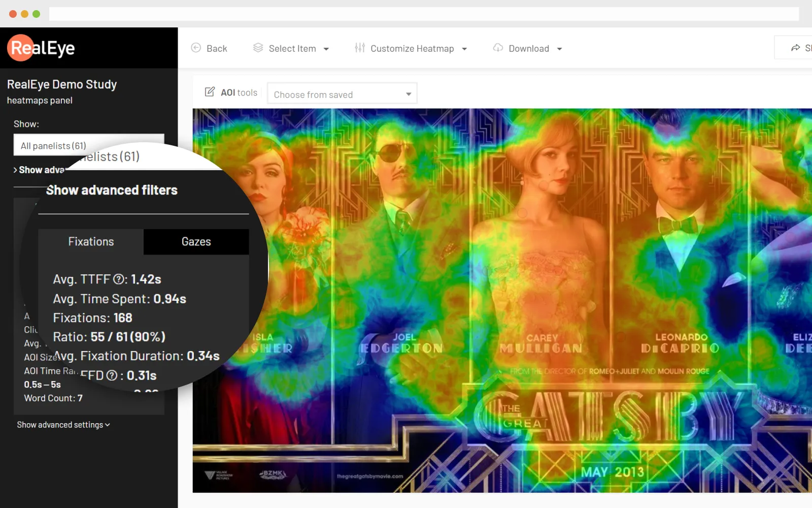
Task: Expand the Select Item dropdown caret
Action: coord(326,49)
